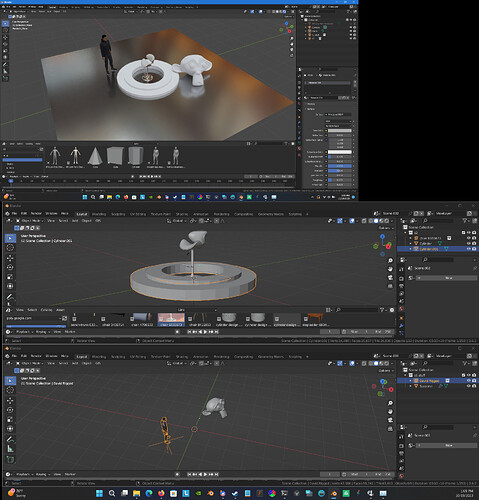Enable solid shading mode in middle window

pyautogui.click(x=376, y=221)
